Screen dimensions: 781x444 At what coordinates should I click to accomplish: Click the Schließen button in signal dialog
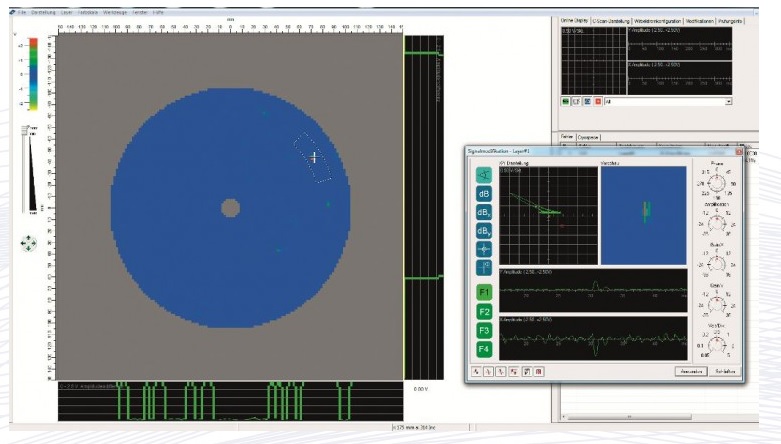click(725, 371)
